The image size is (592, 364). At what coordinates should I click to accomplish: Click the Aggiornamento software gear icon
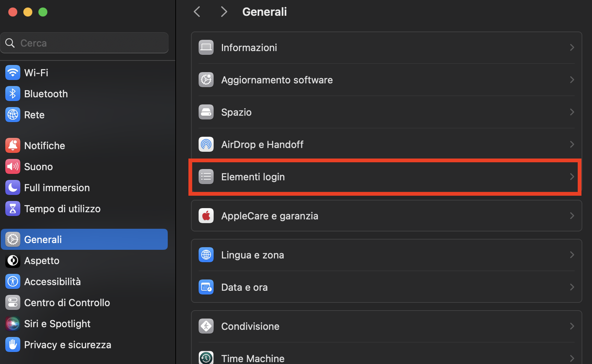pyautogui.click(x=206, y=80)
